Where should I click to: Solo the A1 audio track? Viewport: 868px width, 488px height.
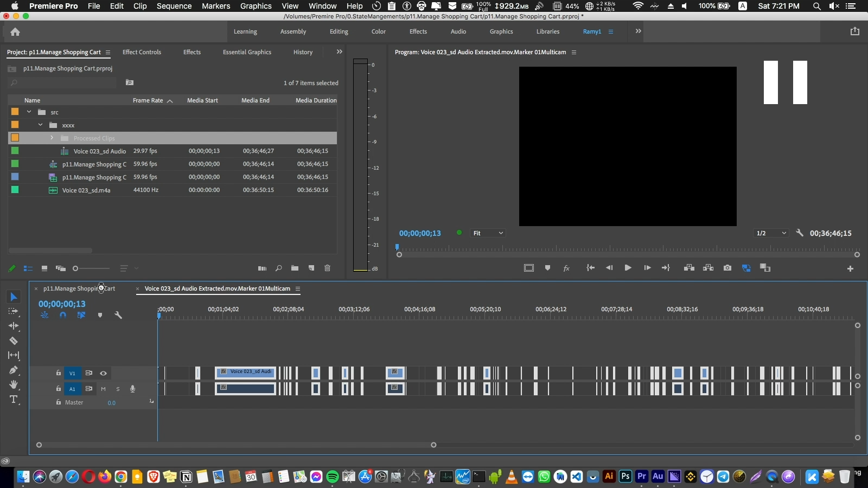(118, 389)
